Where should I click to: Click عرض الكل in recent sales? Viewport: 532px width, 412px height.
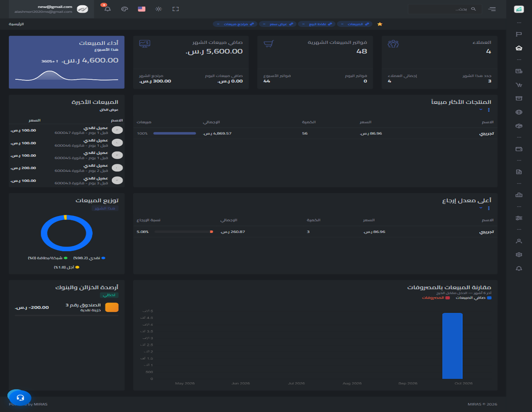(x=109, y=110)
